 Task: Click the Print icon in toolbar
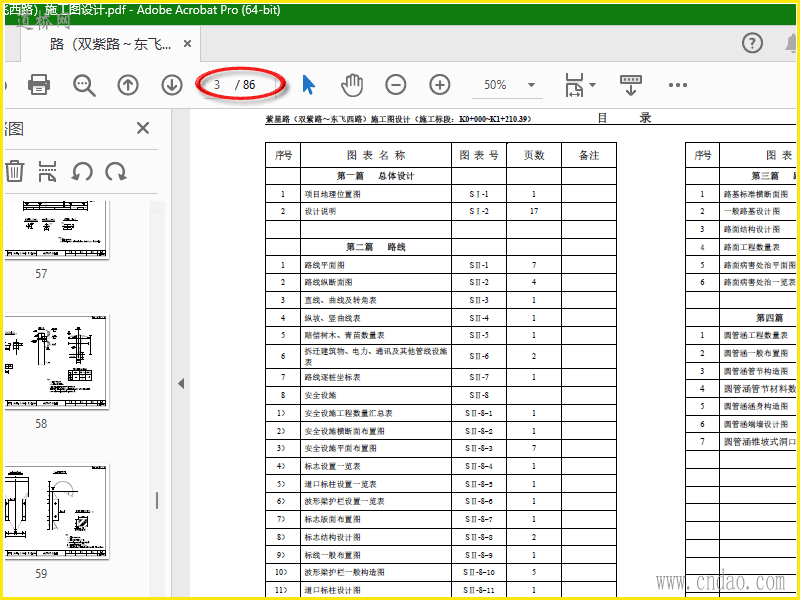39,85
